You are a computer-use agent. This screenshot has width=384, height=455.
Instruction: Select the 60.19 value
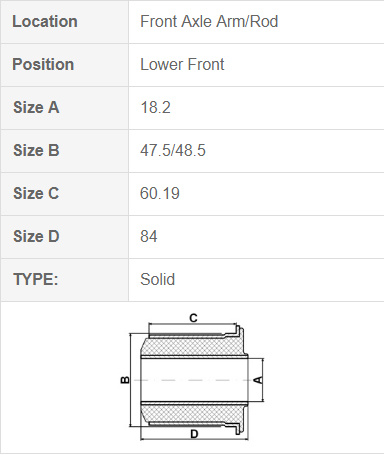point(160,193)
